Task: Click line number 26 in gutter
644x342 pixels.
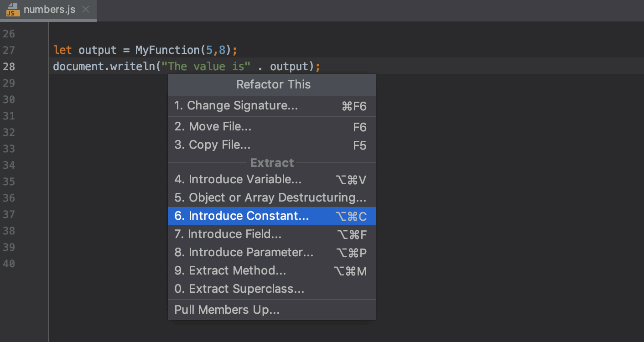Action: [x=9, y=34]
